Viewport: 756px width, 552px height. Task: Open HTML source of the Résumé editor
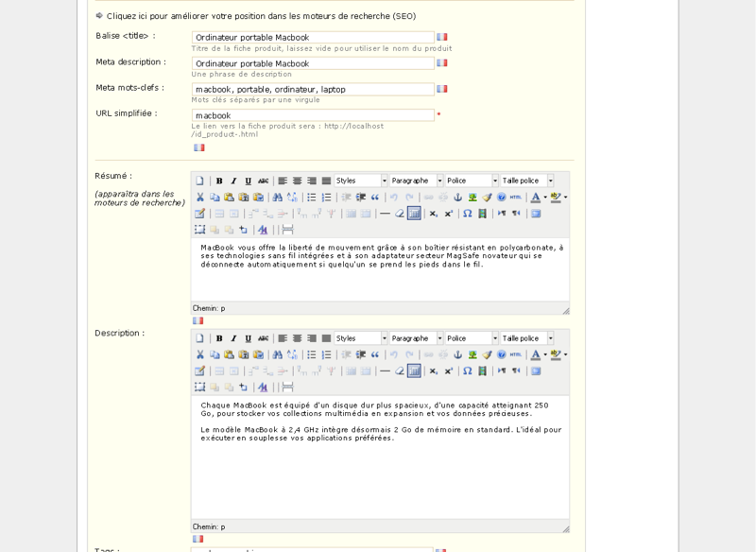point(516,198)
